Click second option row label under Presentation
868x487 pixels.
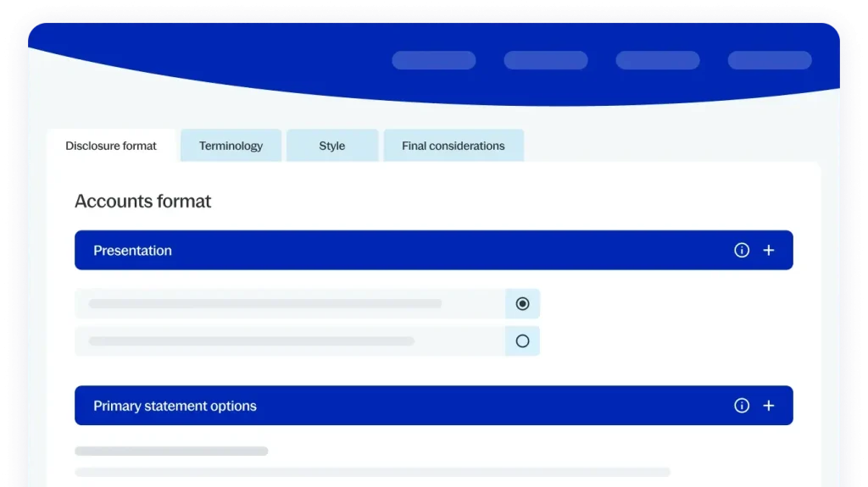pyautogui.click(x=251, y=341)
